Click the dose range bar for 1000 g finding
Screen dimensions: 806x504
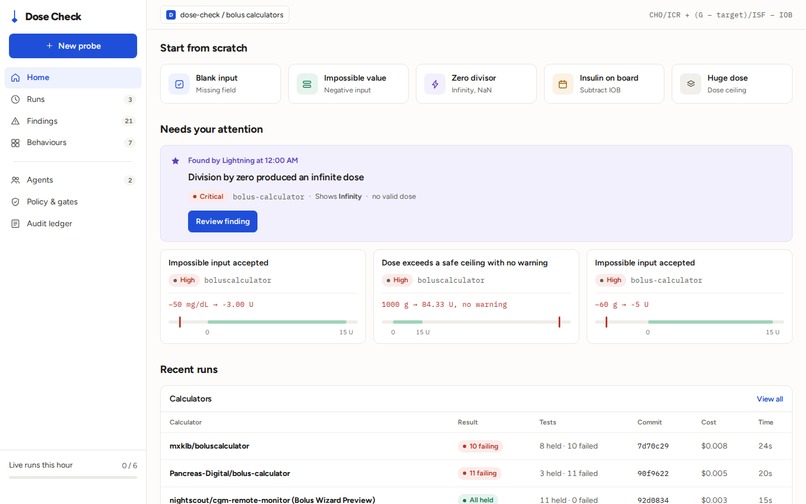click(x=476, y=322)
